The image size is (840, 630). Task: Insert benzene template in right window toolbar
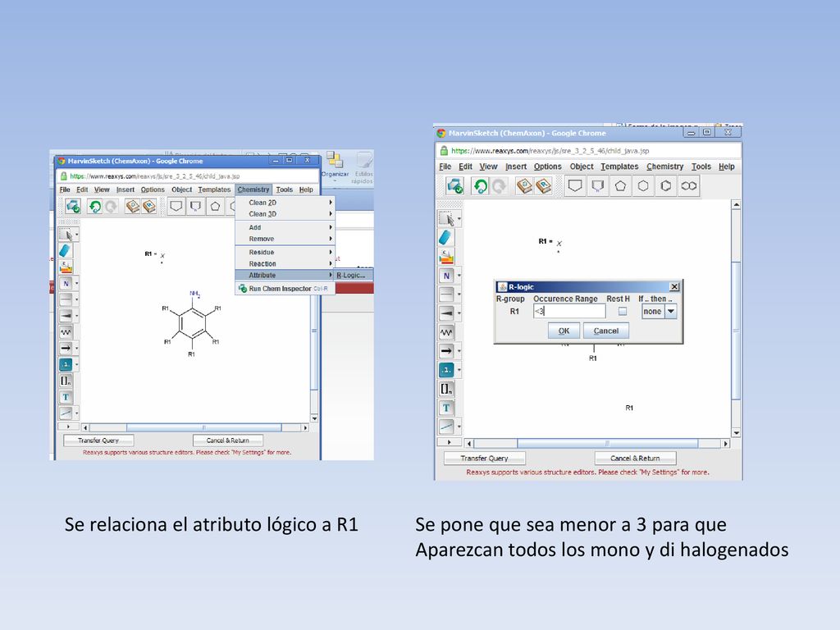pos(666,186)
